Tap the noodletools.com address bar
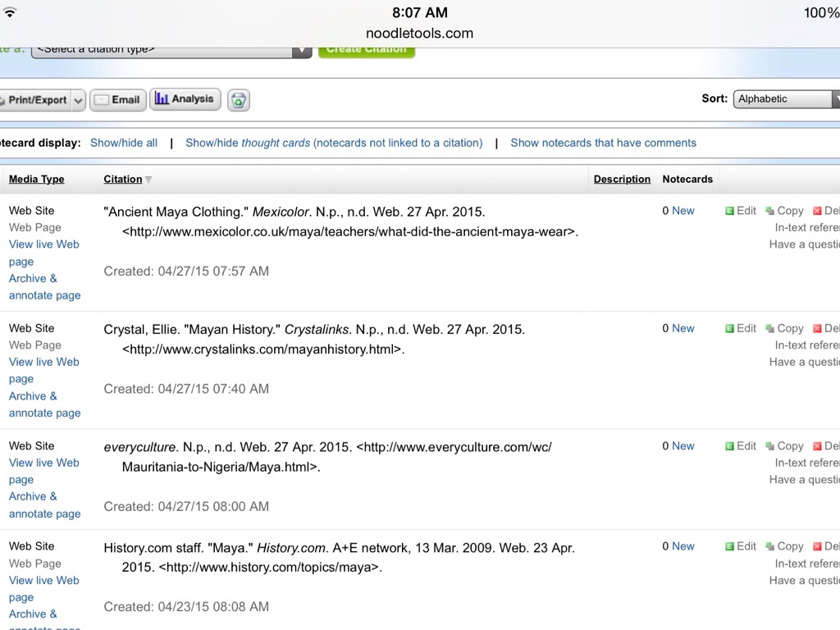Image resolution: width=840 pixels, height=630 pixels. click(x=419, y=34)
